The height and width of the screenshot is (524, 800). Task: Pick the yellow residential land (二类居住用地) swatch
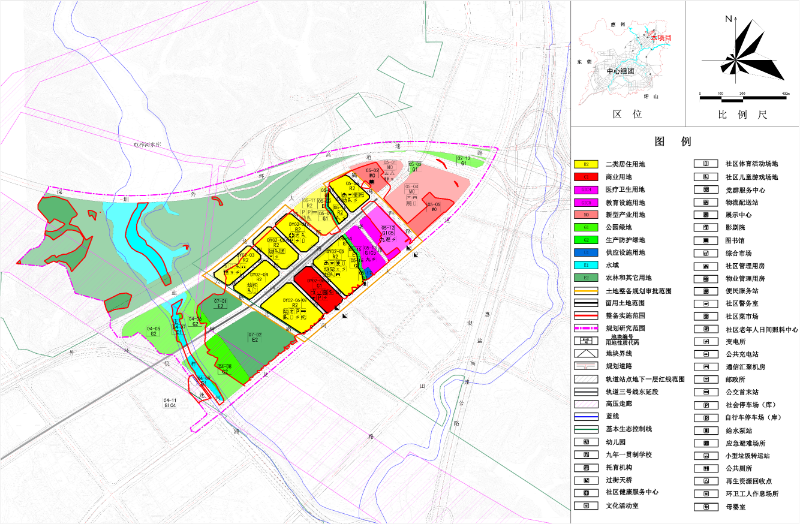coord(584,164)
